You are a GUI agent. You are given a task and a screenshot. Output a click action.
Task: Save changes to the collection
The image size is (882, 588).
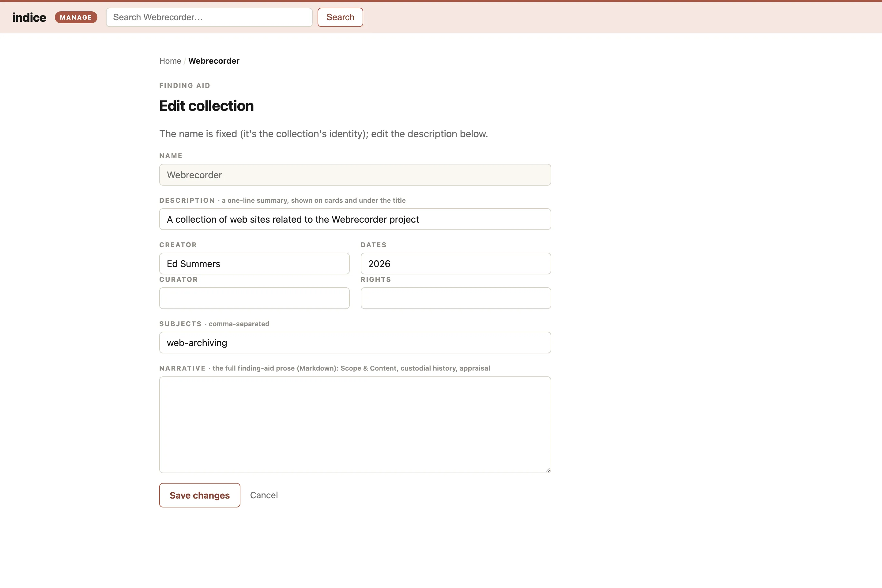[x=200, y=496]
